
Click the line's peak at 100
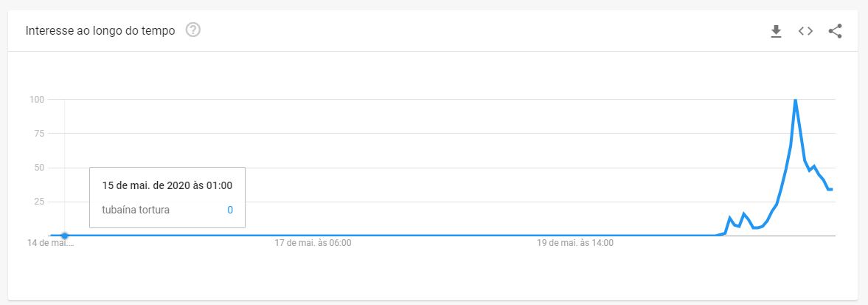pos(796,100)
